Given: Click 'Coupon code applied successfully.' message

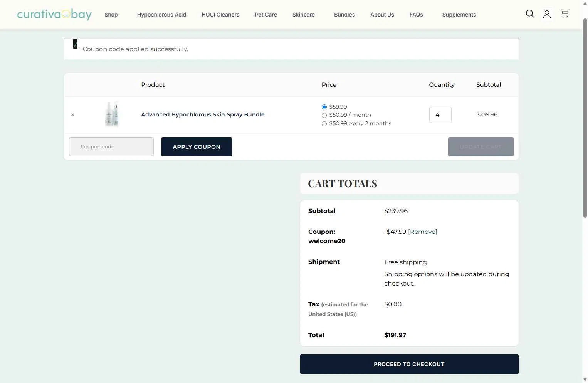Looking at the screenshot, I should tap(135, 49).
